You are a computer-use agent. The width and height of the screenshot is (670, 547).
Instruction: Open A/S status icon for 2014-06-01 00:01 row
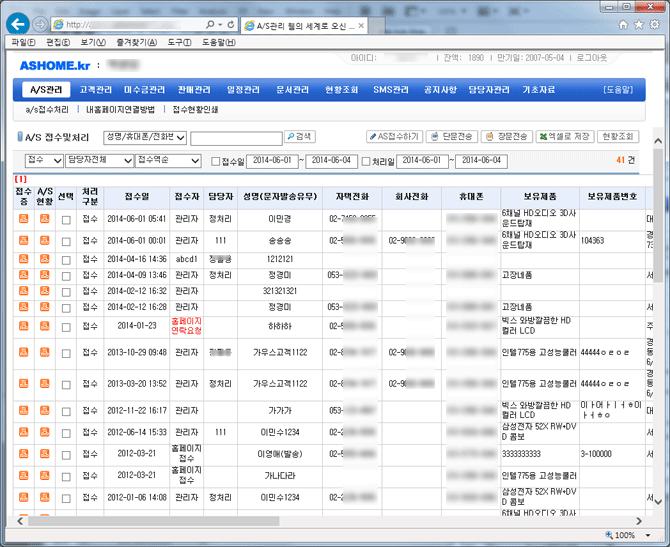click(x=44, y=241)
